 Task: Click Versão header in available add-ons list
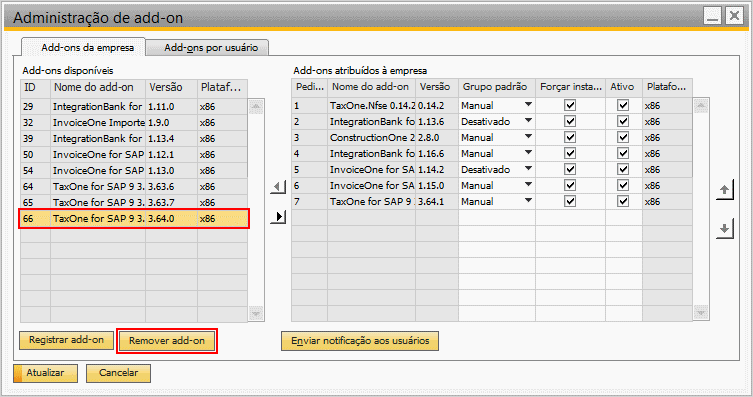171,88
